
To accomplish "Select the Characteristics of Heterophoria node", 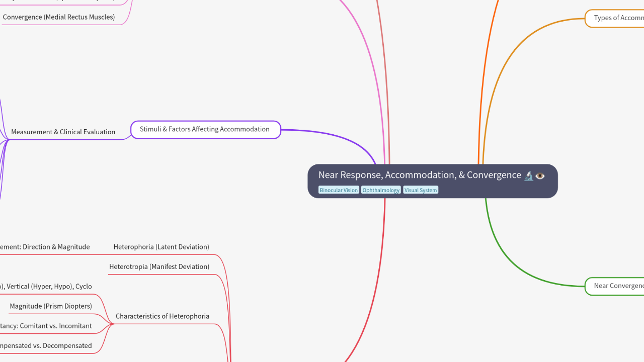I will 163,316.
